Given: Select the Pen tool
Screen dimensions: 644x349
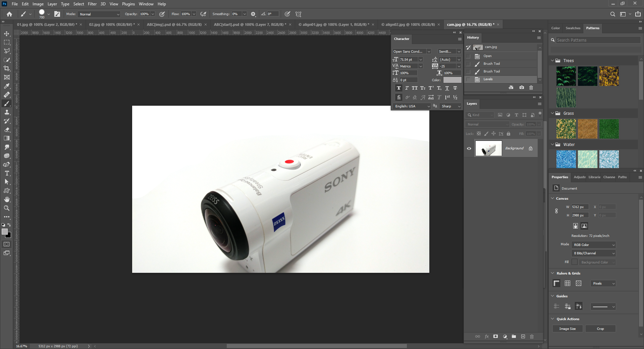Looking at the screenshot, I should [x=7, y=164].
